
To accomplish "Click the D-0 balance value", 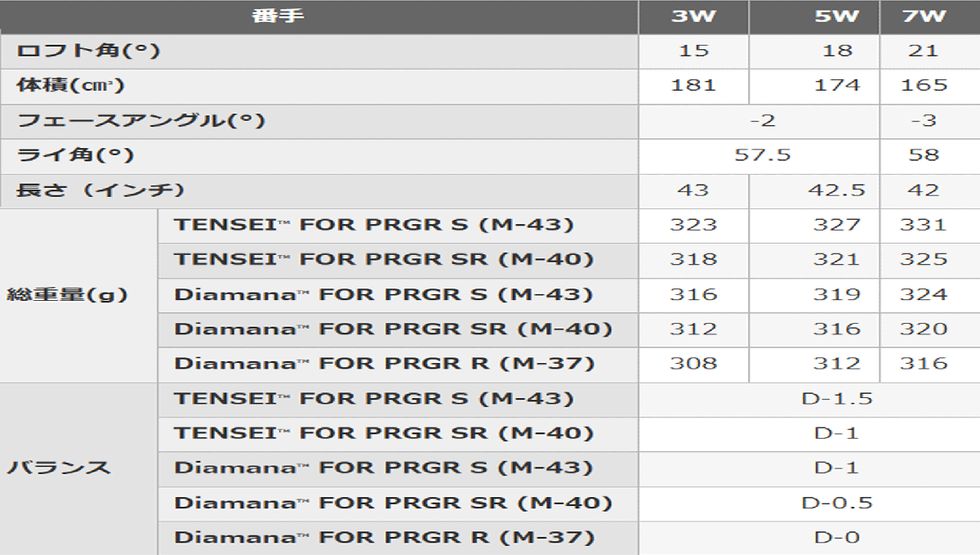I will pyautogui.click(x=836, y=538).
